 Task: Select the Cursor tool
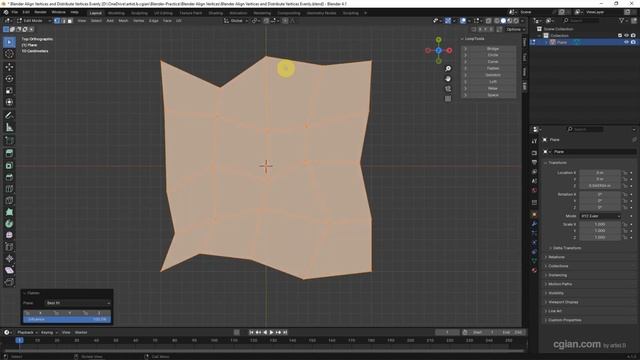coord(9,54)
